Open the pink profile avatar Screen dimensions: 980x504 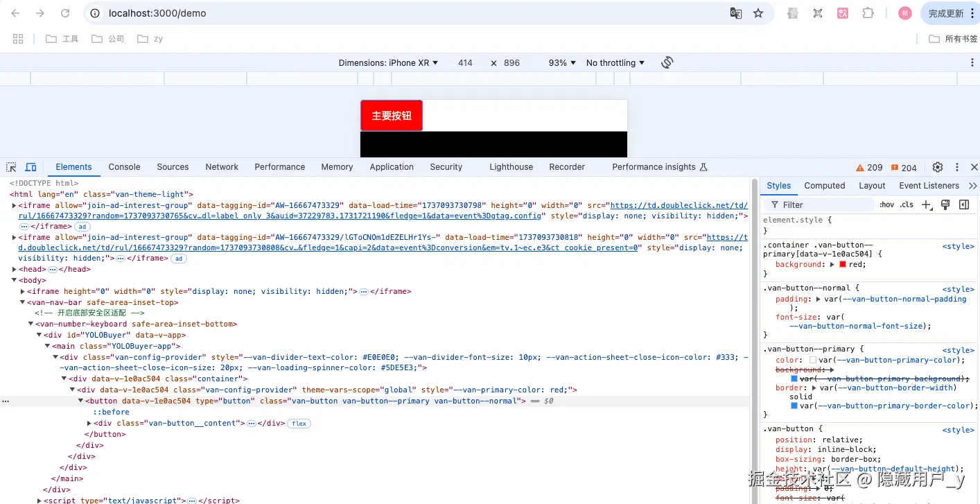(904, 13)
